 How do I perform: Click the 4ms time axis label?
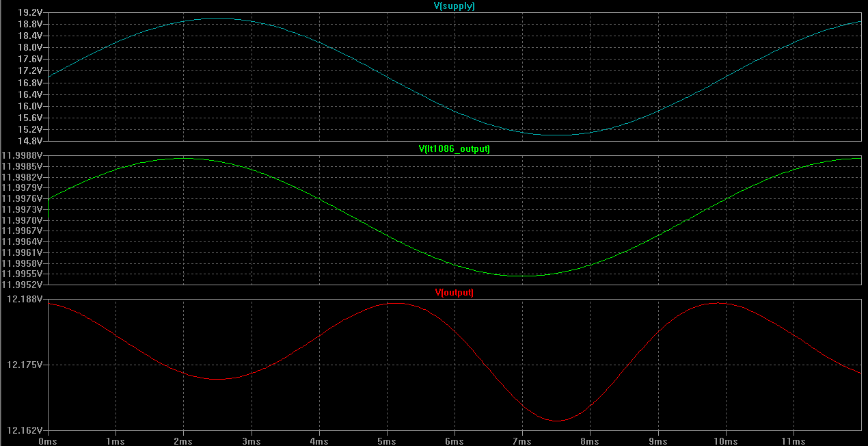click(x=319, y=441)
